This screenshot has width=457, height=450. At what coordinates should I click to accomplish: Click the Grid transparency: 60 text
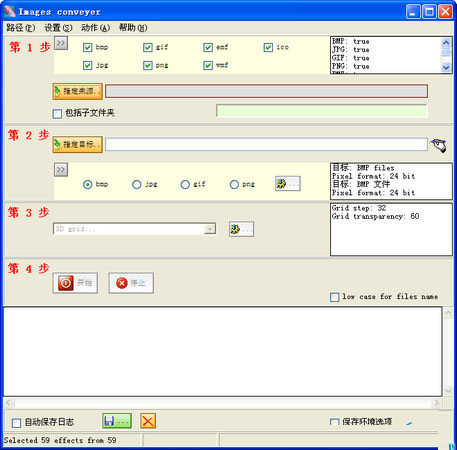click(375, 217)
